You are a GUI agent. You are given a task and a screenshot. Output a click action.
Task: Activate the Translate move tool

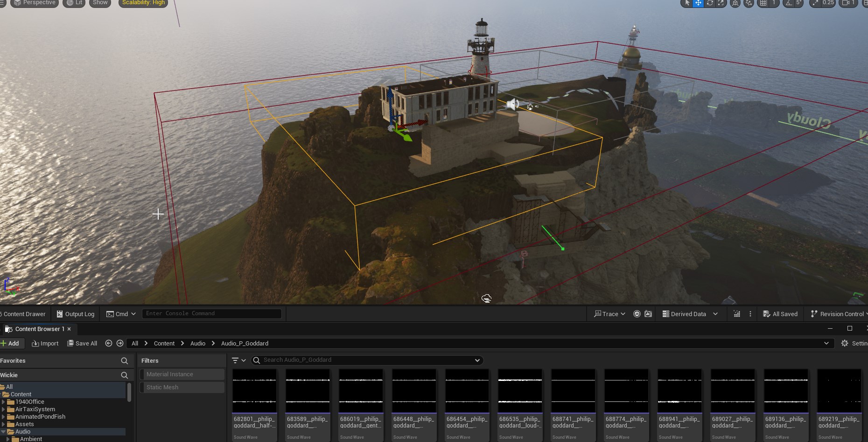click(698, 3)
